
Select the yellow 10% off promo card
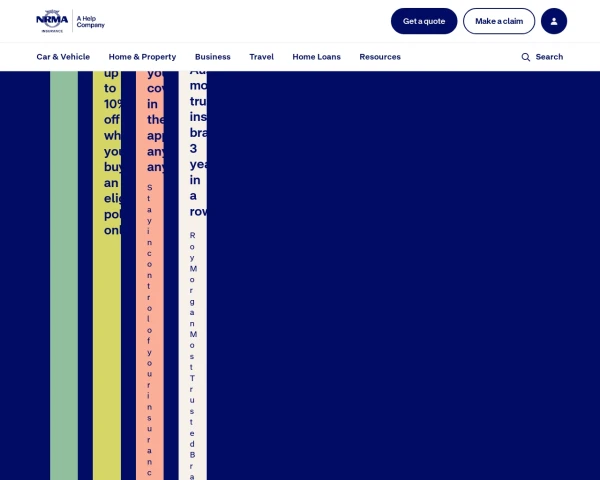[107, 275]
